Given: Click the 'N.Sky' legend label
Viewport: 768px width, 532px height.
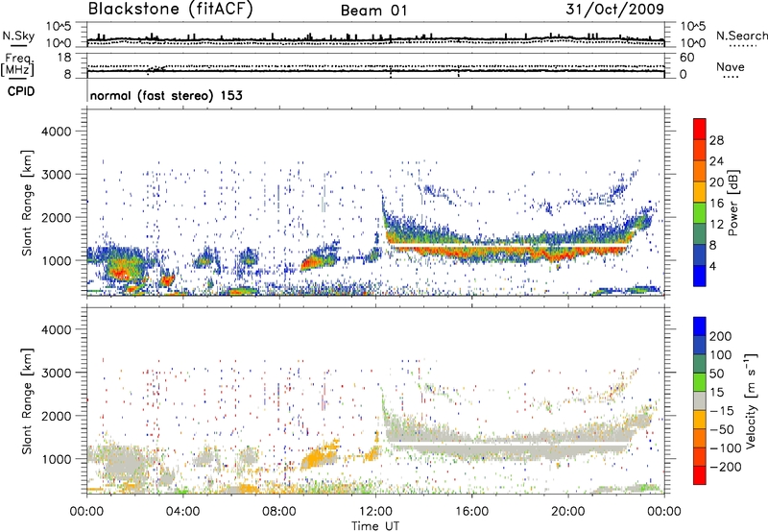Looking at the screenshot, I should point(18,36).
